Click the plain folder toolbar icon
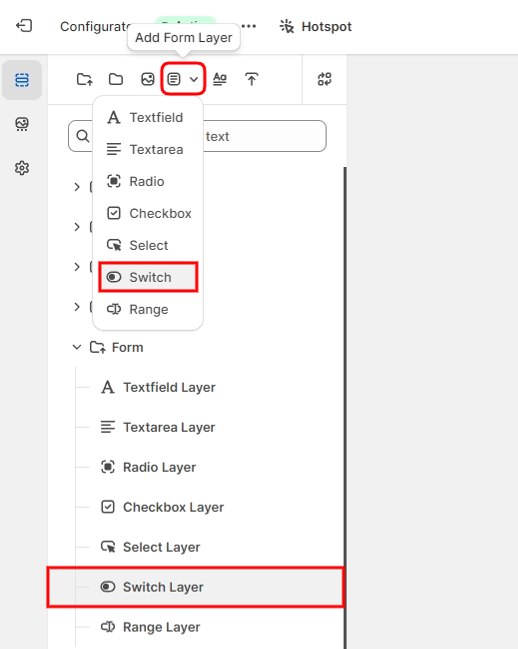Viewport: 518px width, 649px height. click(116, 79)
